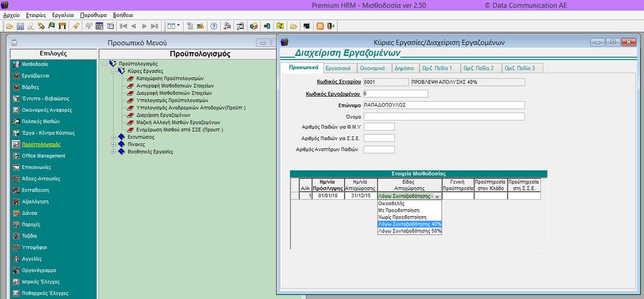Click the exit door toolbar icon

[331, 26]
